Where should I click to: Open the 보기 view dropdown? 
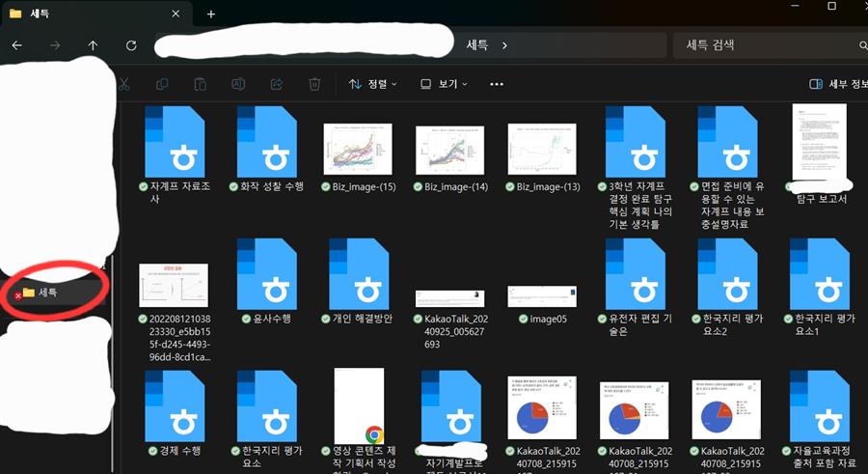click(444, 84)
